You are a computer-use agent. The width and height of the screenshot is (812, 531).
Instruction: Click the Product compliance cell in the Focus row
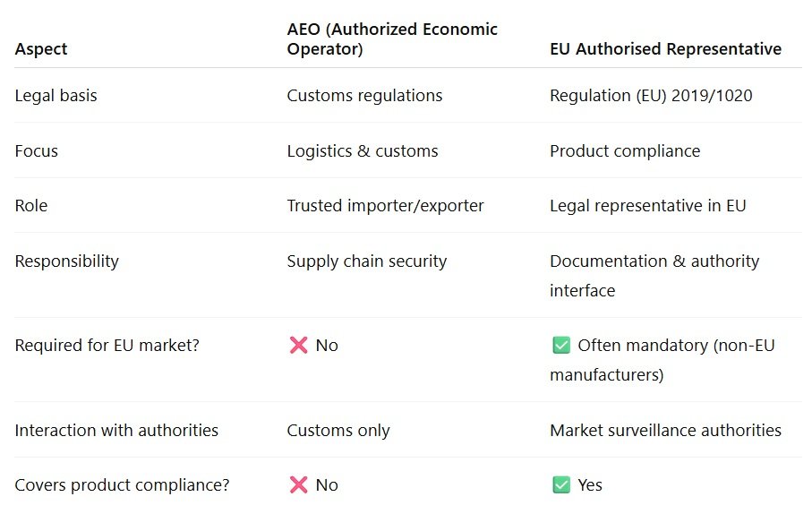coord(625,151)
